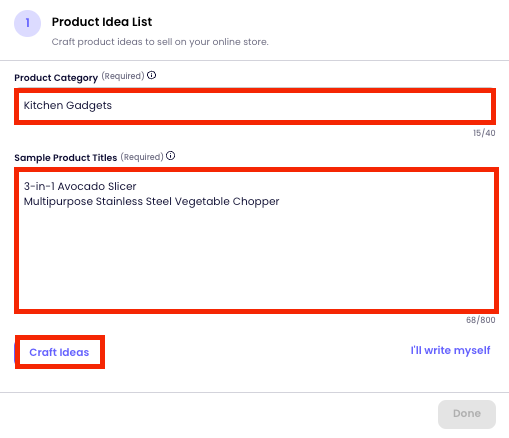Click the Craft Ideas button
This screenshot has width=509, height=438.
click(59, 352)
